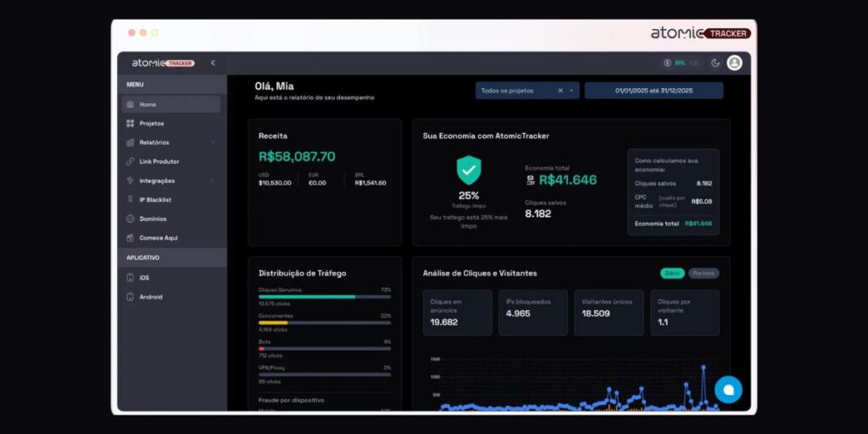Open the Todos os projetos dropdown arrow
868x434 pixels.
coord(572,91)
